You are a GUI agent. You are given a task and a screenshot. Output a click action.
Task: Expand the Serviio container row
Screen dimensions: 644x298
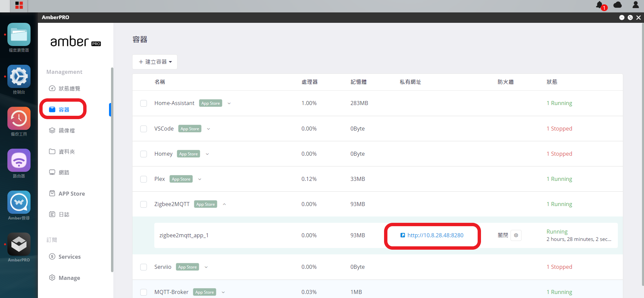point(206,267)
